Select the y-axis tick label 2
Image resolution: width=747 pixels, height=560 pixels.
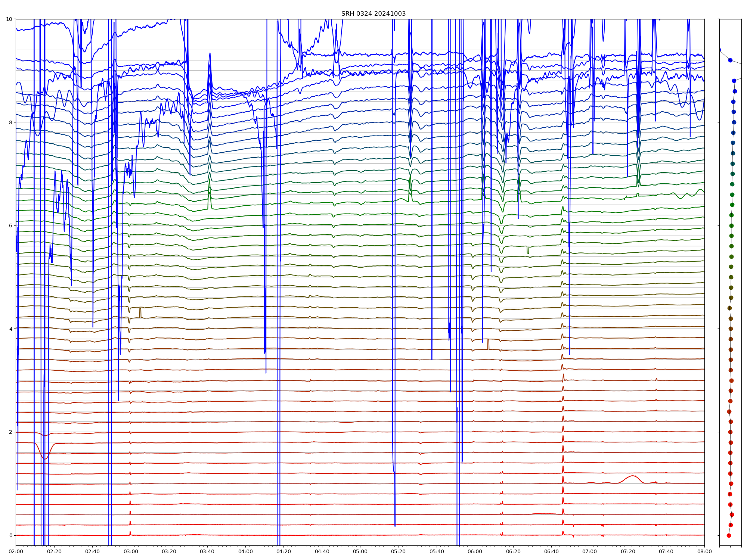point(11,432)
